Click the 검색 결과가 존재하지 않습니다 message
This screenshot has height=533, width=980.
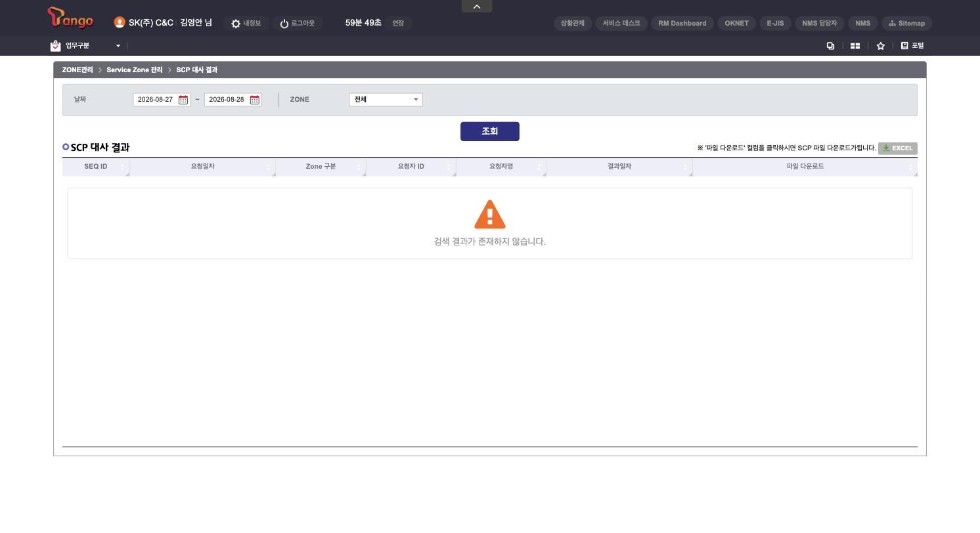click(x=490, y=242)
